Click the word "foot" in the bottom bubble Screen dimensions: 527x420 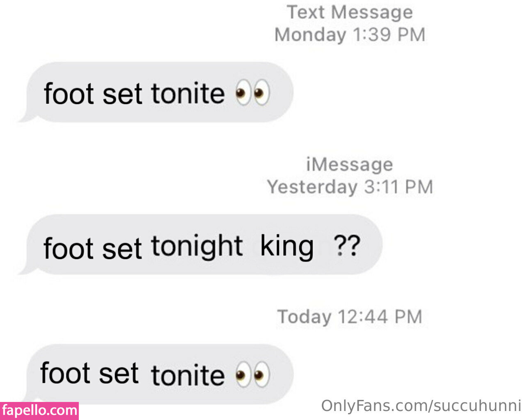pyautogui.click(x=65, y=373)
